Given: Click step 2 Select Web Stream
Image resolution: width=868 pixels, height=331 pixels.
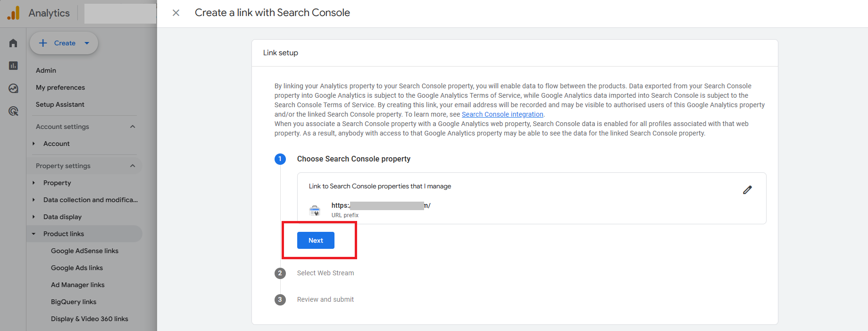Looking at the screenshot, I should [325, 273].
